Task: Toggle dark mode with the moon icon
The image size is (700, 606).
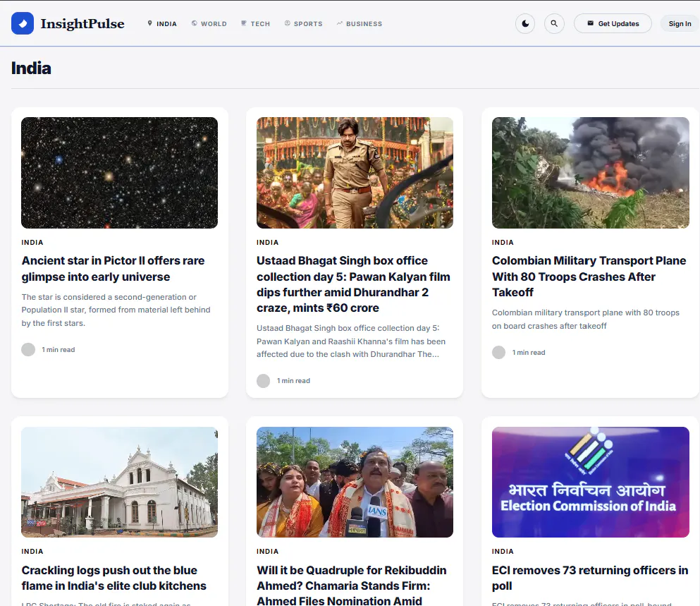Action: [x=525, y=23]
